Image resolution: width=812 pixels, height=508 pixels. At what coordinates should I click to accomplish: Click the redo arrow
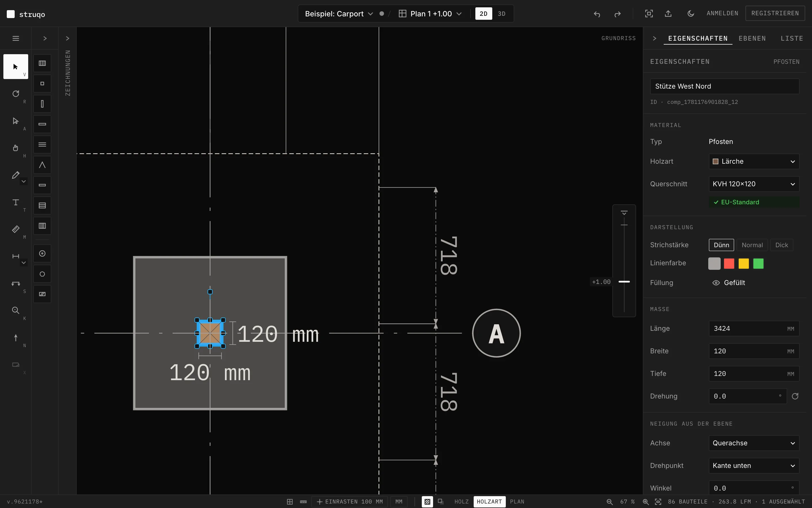617,14
